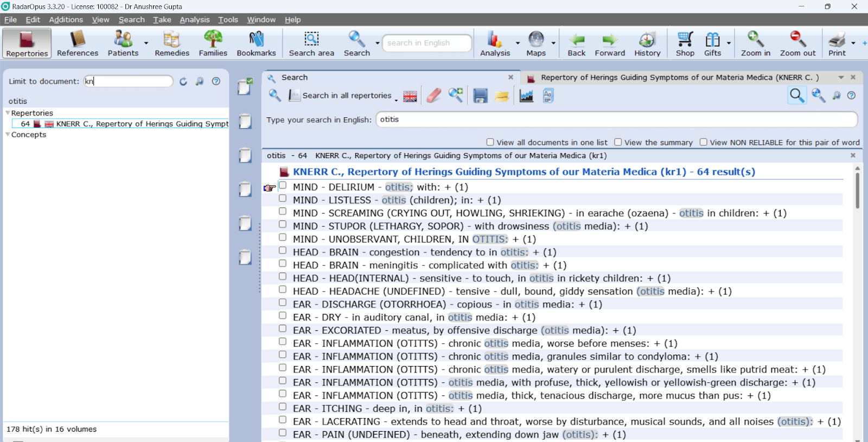Enable View NON RELIABLE checkbox

704,142
